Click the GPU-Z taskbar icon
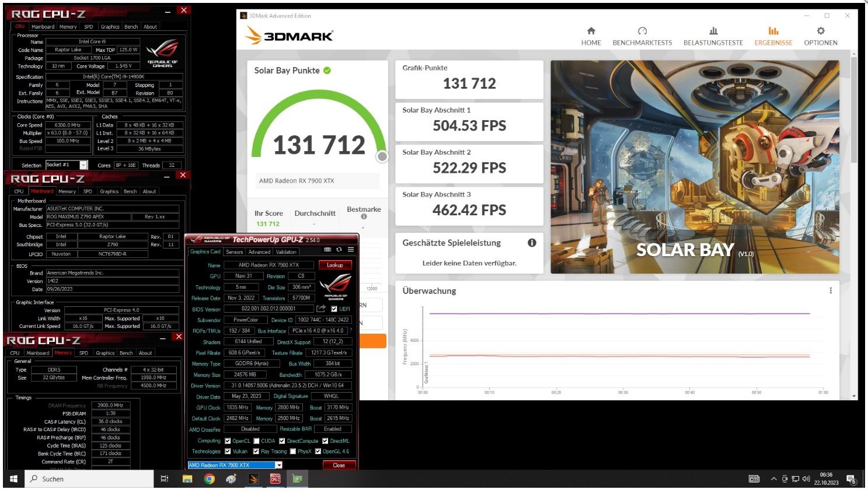 pos(298,479)
